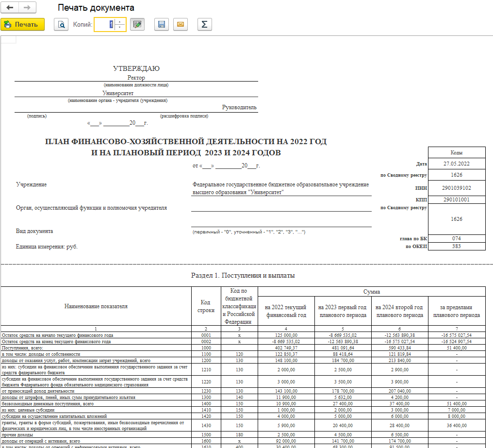Click the Руководитель signature text
This screenshot has height=448, width=493.
tap(239, 107)
